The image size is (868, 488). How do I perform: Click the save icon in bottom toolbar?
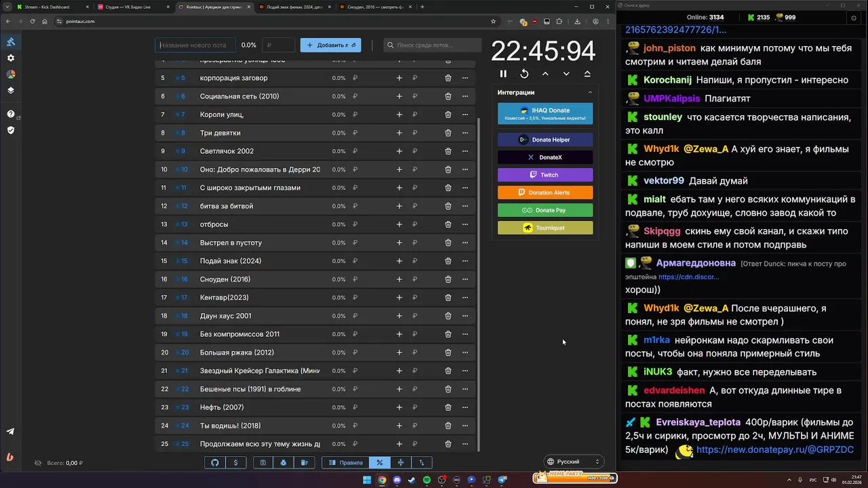click(x=263, y=462)
